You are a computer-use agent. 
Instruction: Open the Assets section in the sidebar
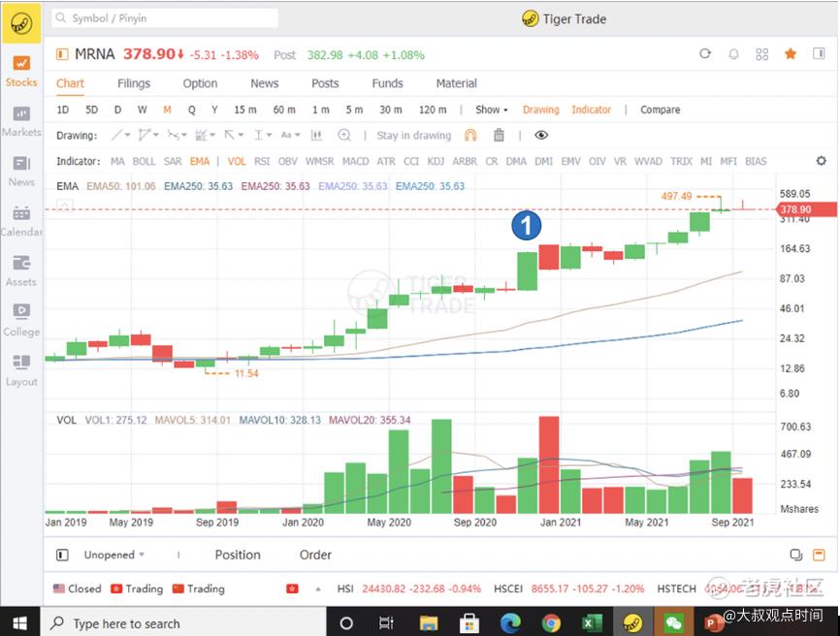click(x=21, y=270)
